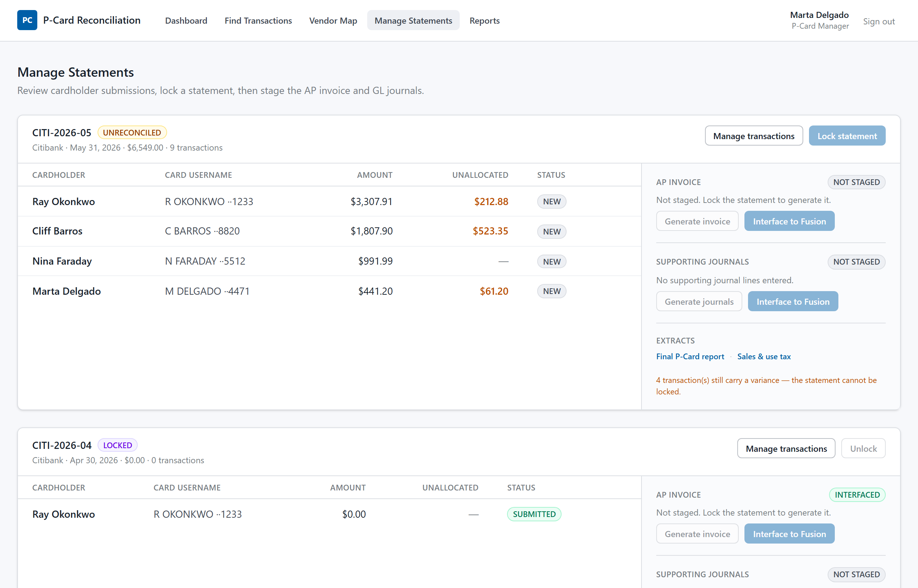Click the Sign out link
Screen dimensions: 918x588
click(x=879, y=22)
